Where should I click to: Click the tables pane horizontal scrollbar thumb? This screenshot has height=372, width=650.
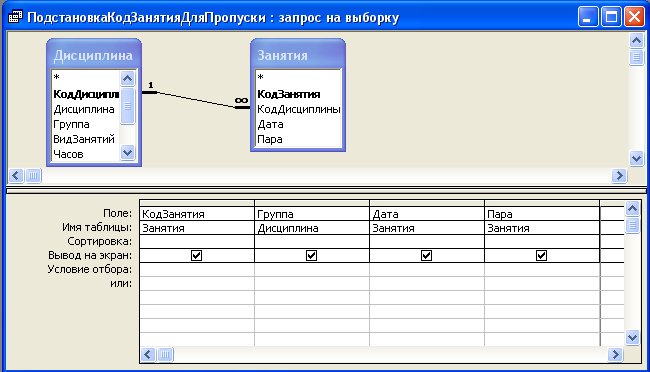[x=33, y=175]
